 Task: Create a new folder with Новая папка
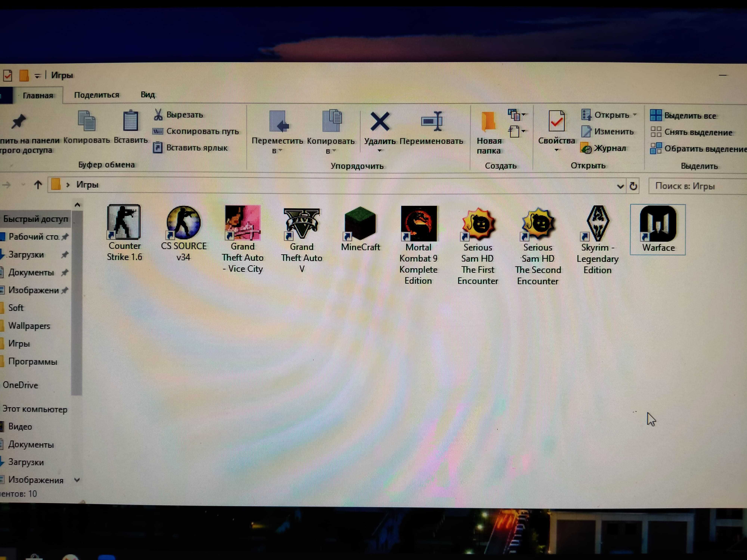(x=489, y=133)
